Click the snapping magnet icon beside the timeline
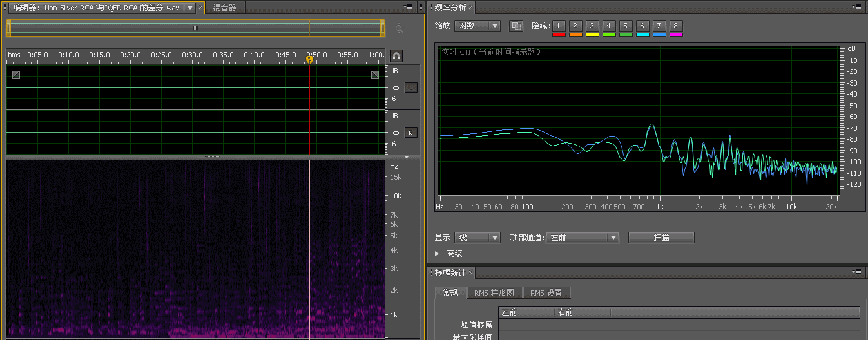The image size is (868, 340). tap(396, 56)
